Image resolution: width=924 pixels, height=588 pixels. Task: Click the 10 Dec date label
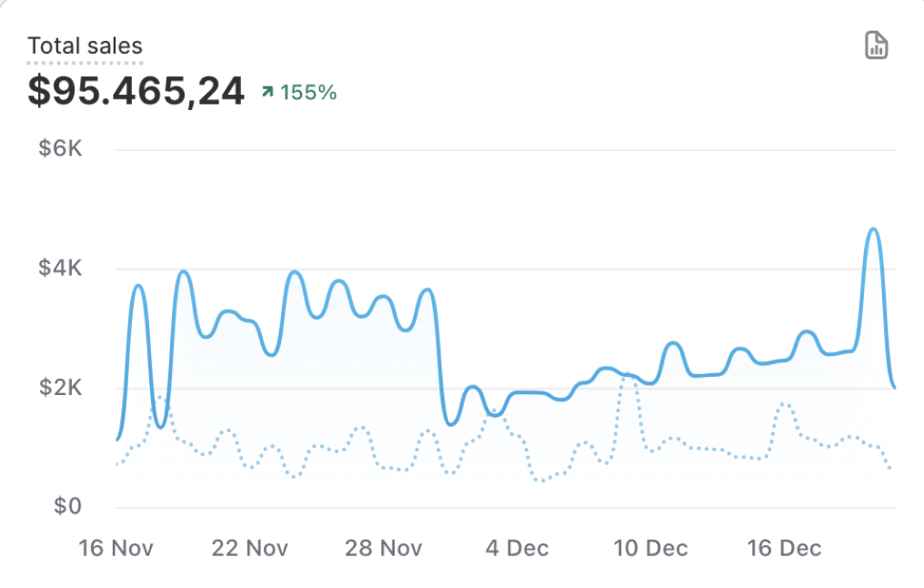650,548
